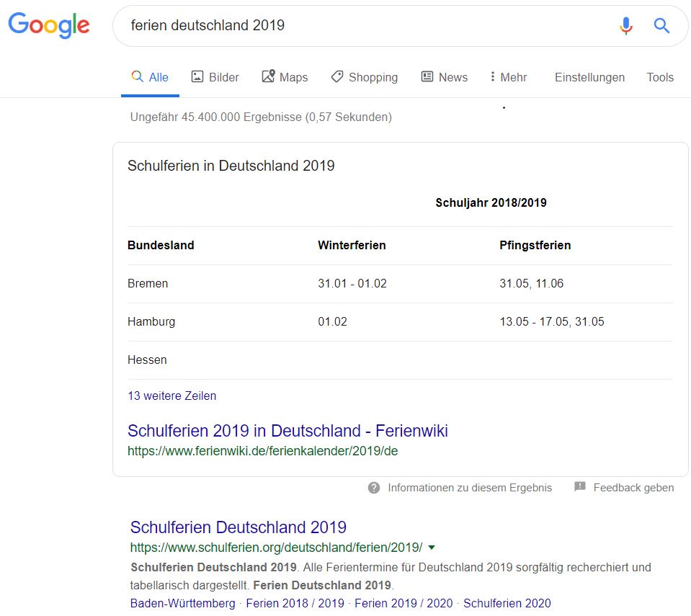The height and width of the screenshot is (616, 691).
Task: Activate voice search microphone icon
Action: point(625,26)
